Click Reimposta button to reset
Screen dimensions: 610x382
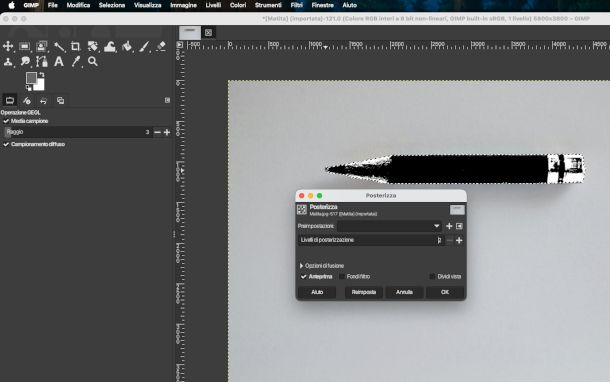pos(364,292)
